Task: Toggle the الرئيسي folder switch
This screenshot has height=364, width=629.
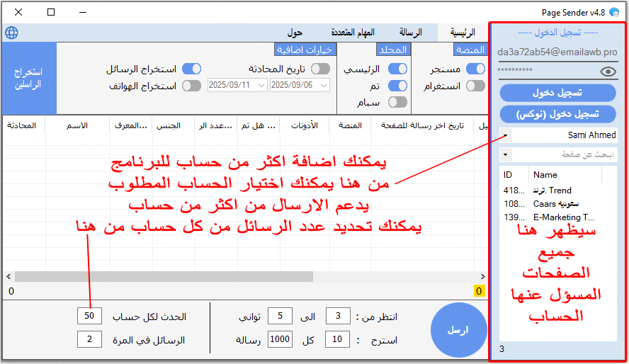Action: [x=397, y=69]
